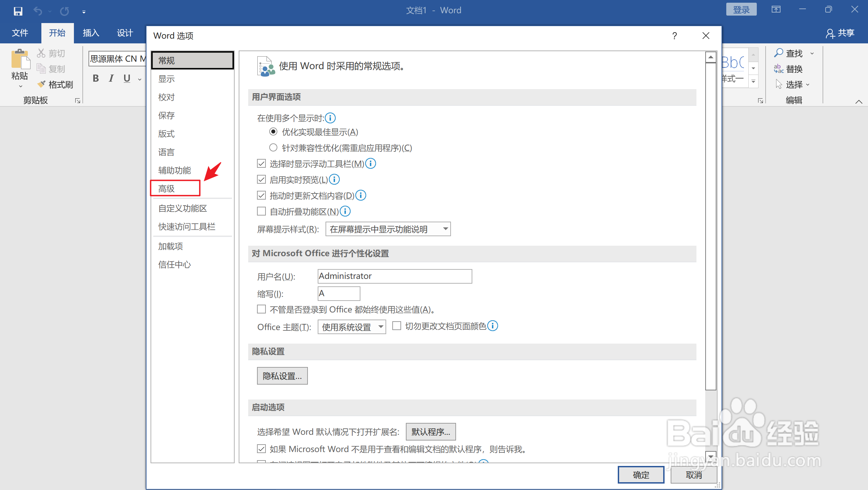Open the Find dropdown arrow

[812, 54]
